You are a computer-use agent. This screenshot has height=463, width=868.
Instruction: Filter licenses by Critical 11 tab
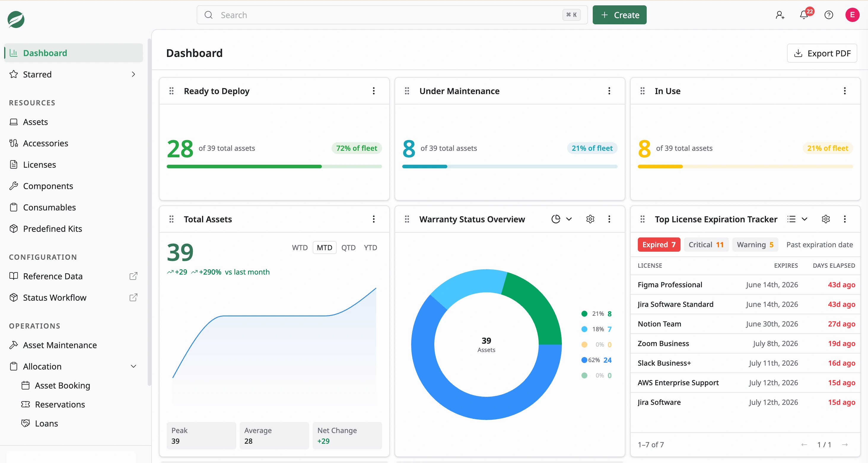click(706, 245)
